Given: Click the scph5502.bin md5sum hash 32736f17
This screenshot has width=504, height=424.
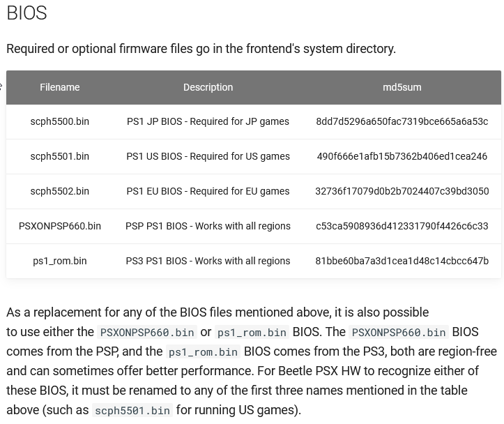Looking at the screenshot, I should (x=402, y=191).
